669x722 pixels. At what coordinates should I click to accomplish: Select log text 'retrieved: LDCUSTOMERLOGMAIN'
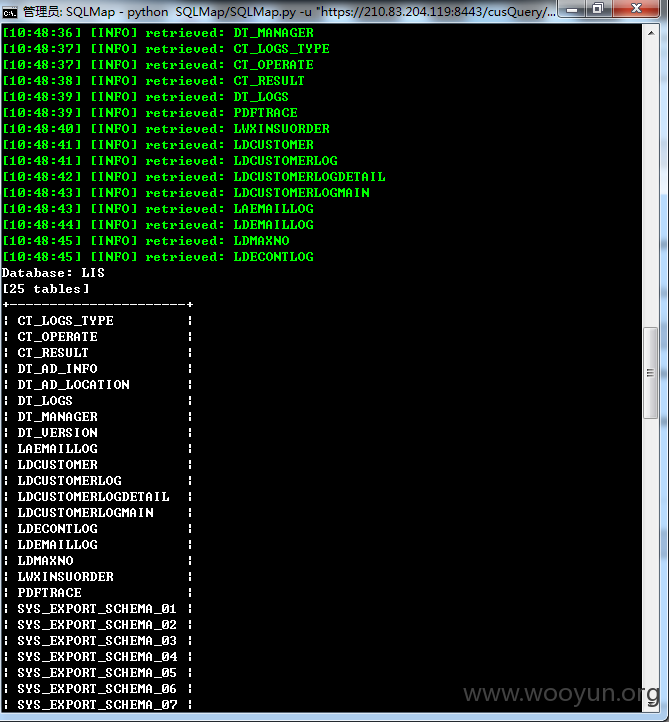click(257, 193)
